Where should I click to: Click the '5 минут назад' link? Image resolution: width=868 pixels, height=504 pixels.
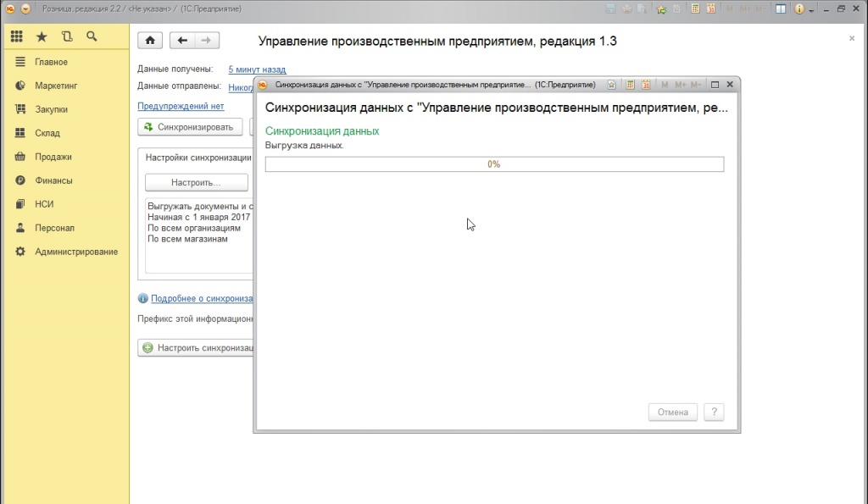[257, 69]
